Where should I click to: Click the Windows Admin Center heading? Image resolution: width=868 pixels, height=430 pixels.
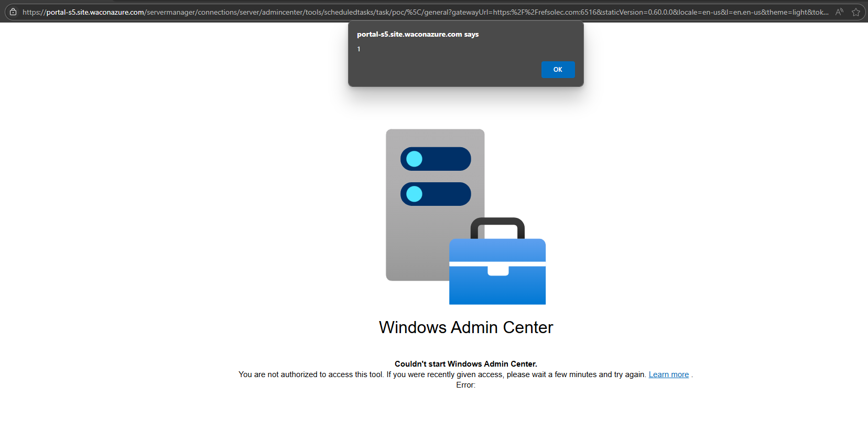465,327
